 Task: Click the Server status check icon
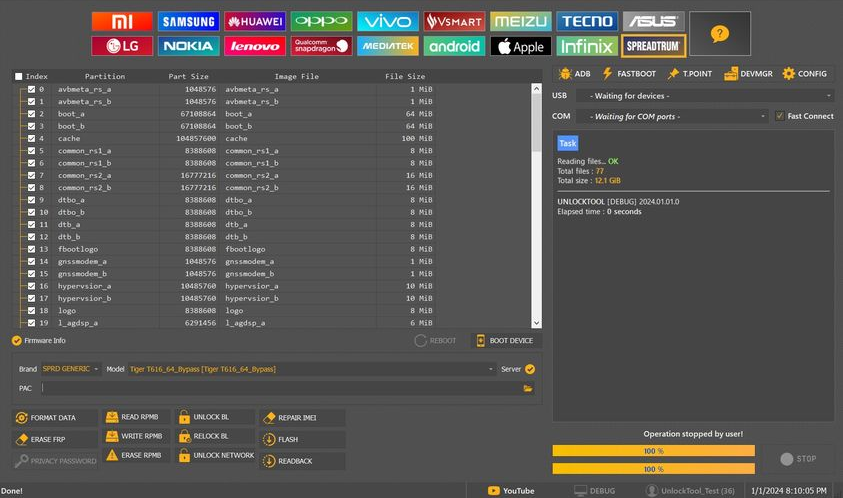[530, 369]
